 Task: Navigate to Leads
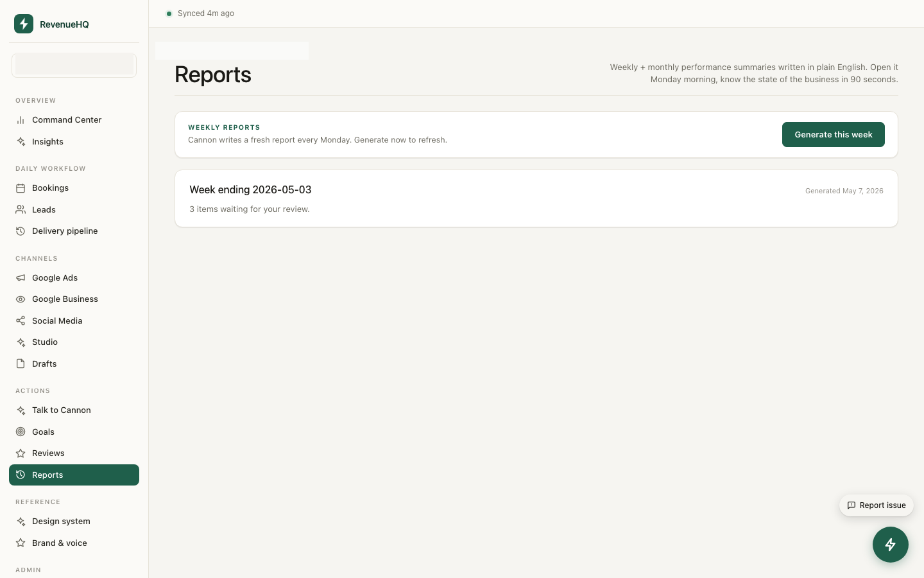[x=74, y=210]
